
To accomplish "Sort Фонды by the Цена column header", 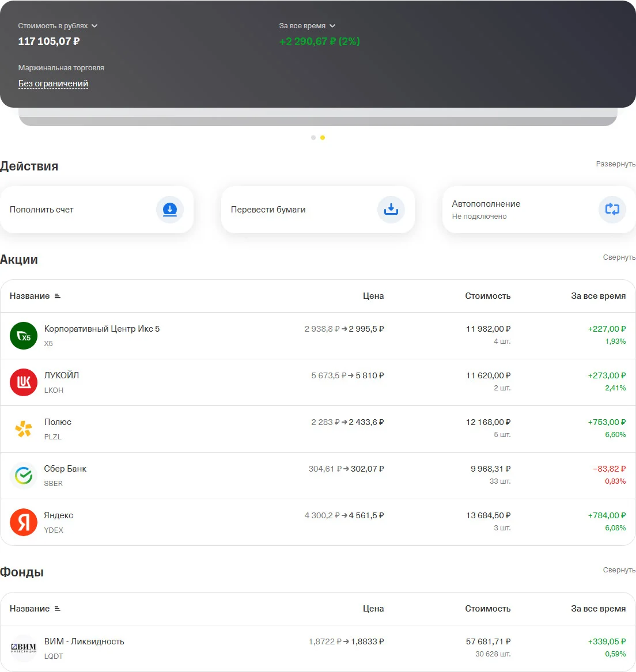I will click(373, 609).
